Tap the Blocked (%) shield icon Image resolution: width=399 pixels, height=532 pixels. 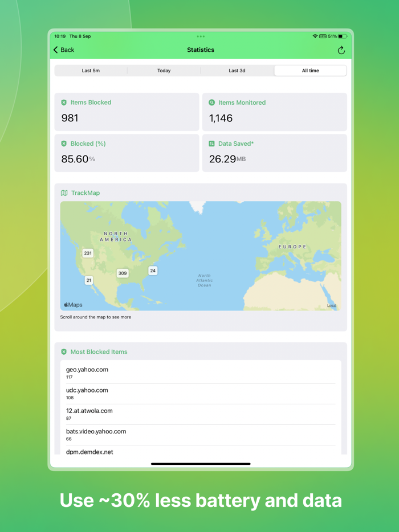pyautogui.click(x=64, y=144)
